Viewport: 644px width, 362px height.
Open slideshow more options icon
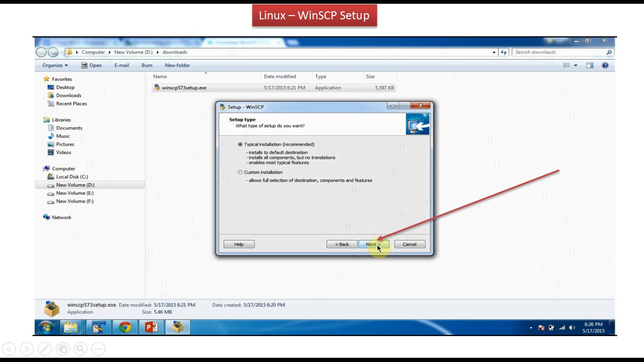coord(99,349)
